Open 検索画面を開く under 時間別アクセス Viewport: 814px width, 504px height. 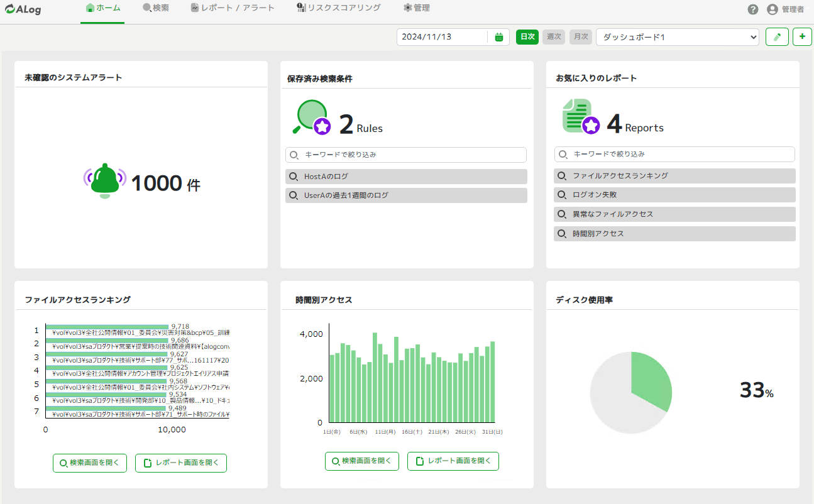pos(362,461)
